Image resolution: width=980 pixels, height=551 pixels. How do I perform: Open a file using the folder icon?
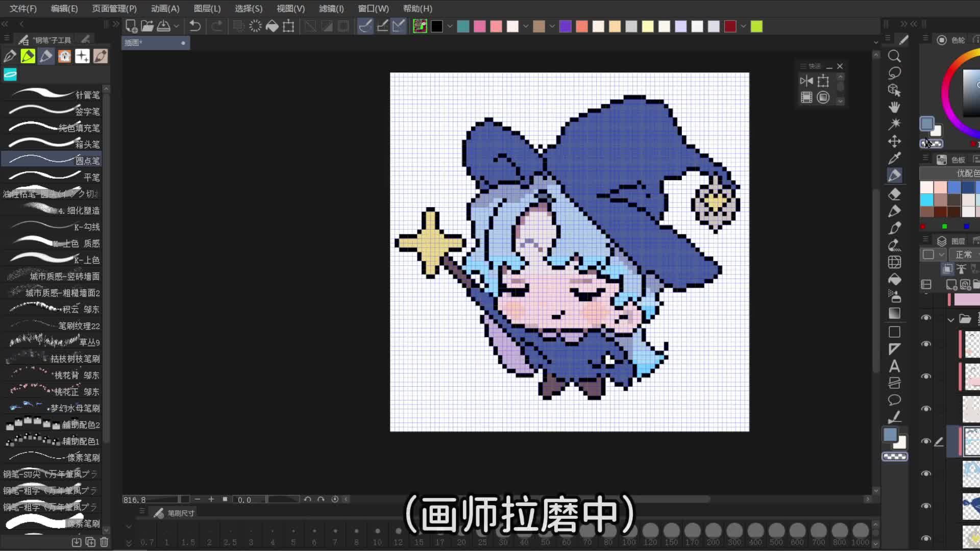pyautogui.click(x=148, y=26)
